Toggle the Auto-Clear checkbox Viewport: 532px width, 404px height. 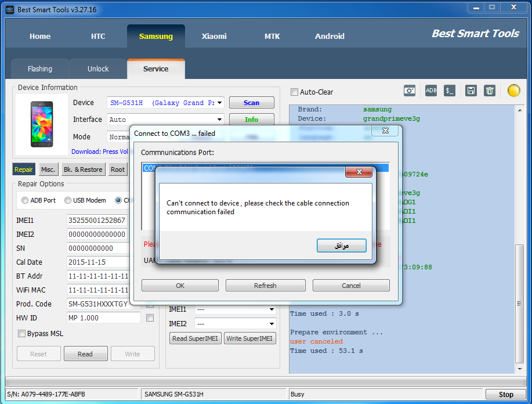coord(295,92)
